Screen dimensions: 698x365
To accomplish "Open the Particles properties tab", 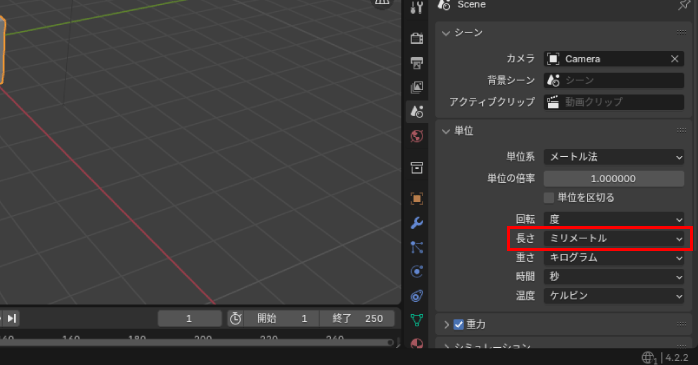I will pyautogui.click(x=417, y=247).
